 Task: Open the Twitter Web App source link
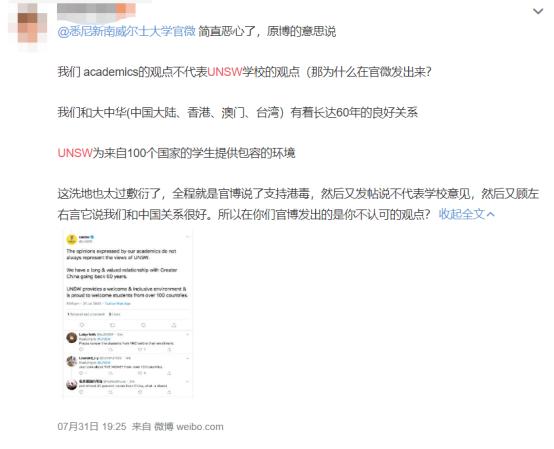tap(118, 303)
